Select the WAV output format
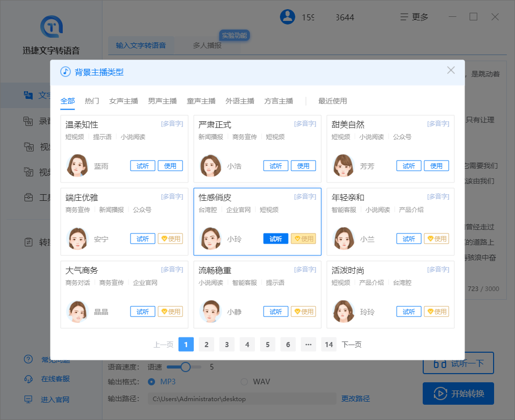Screen dimensions: 515x420 pyautogui.click(x=244, y=382)
